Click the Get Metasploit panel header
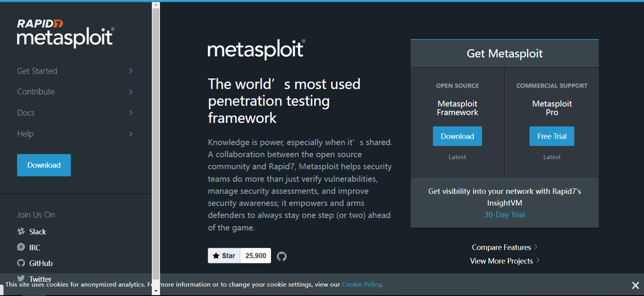 coord(505,54)
